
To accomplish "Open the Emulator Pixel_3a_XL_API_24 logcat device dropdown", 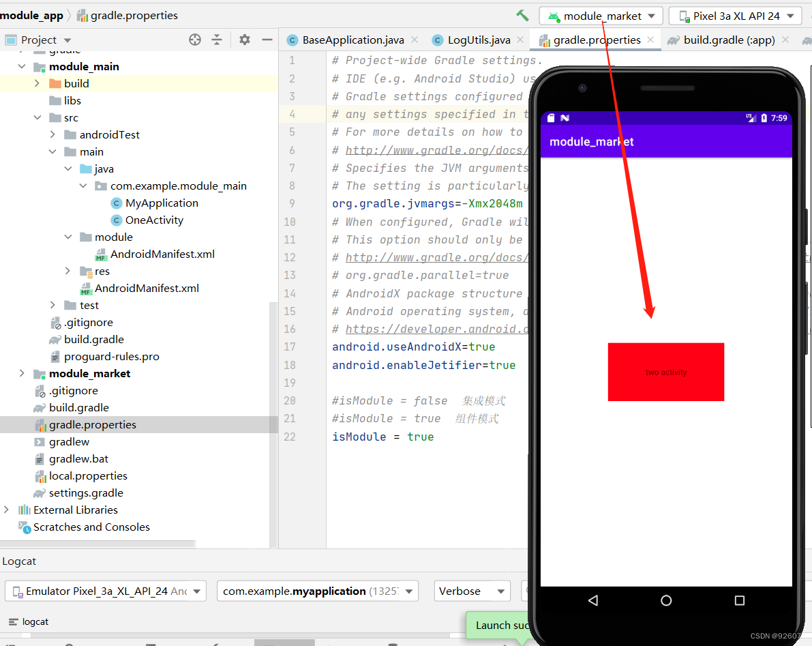I will [106, 591].
